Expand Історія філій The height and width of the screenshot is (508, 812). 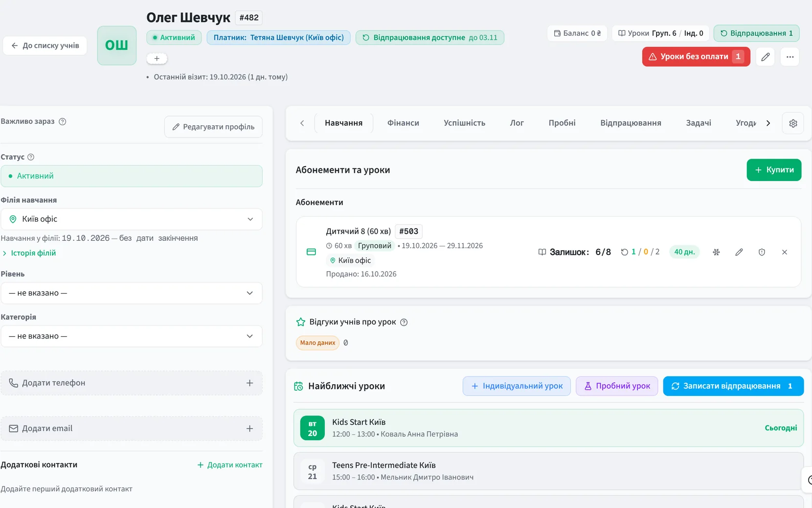(x=29, y=253)
